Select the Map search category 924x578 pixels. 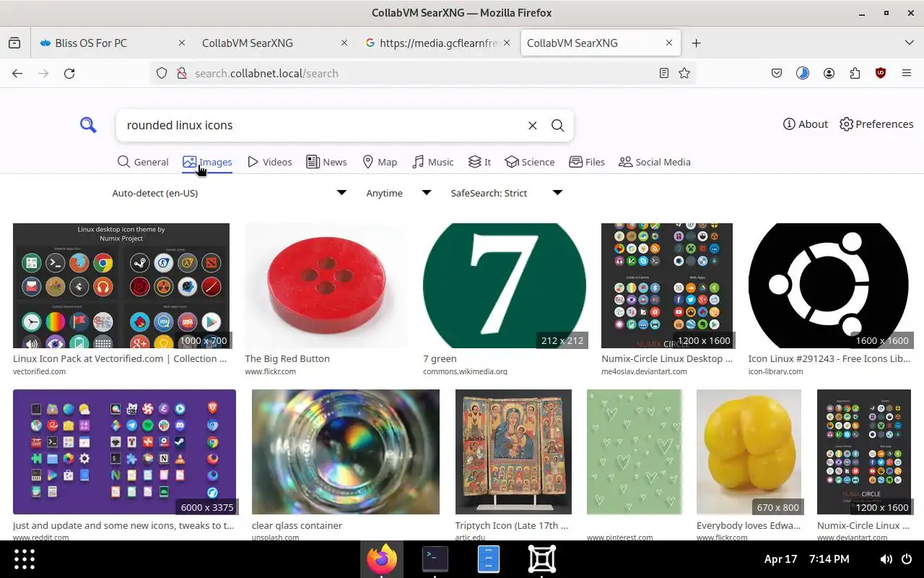click(380, 162)
